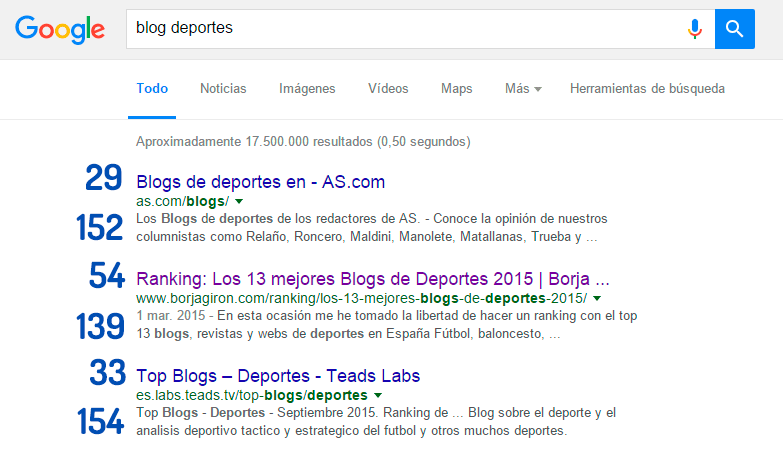Viewport: 783px width, 456px height.
Task: Expand arrow next to es.labs.teads.tv URL
Action: pyautogui.click(x=378, y=395)
